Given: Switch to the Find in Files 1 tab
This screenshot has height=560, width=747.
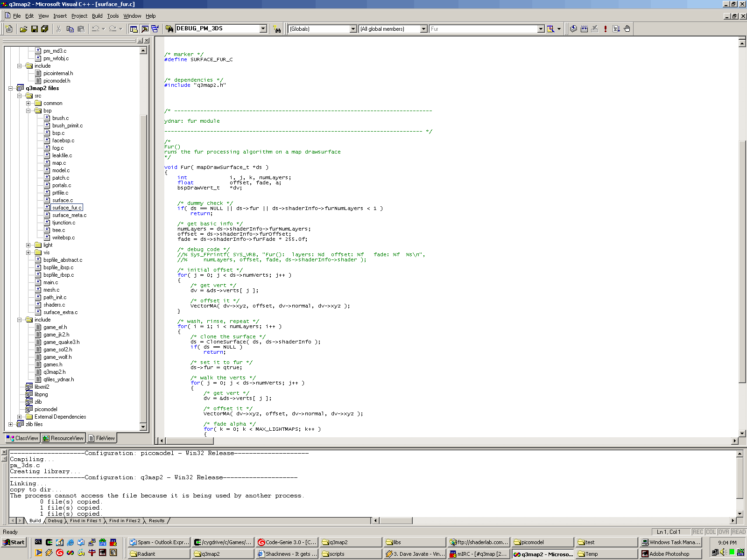Looking at the screenshot, I should point(85,521).
